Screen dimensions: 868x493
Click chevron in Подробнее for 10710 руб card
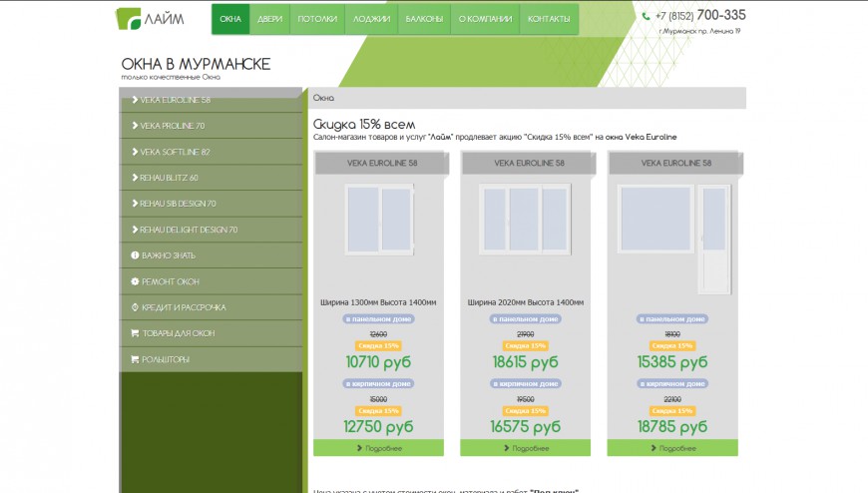(x=359, y=448)
